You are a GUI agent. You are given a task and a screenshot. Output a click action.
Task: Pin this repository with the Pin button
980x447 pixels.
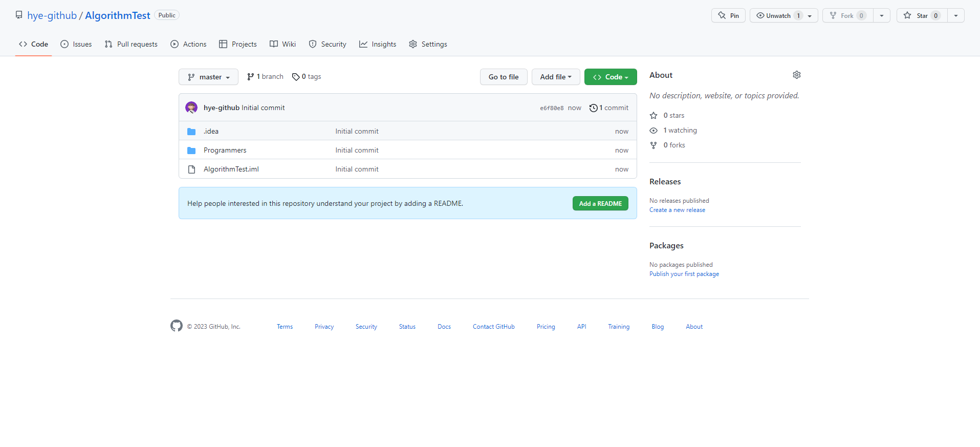728,15
